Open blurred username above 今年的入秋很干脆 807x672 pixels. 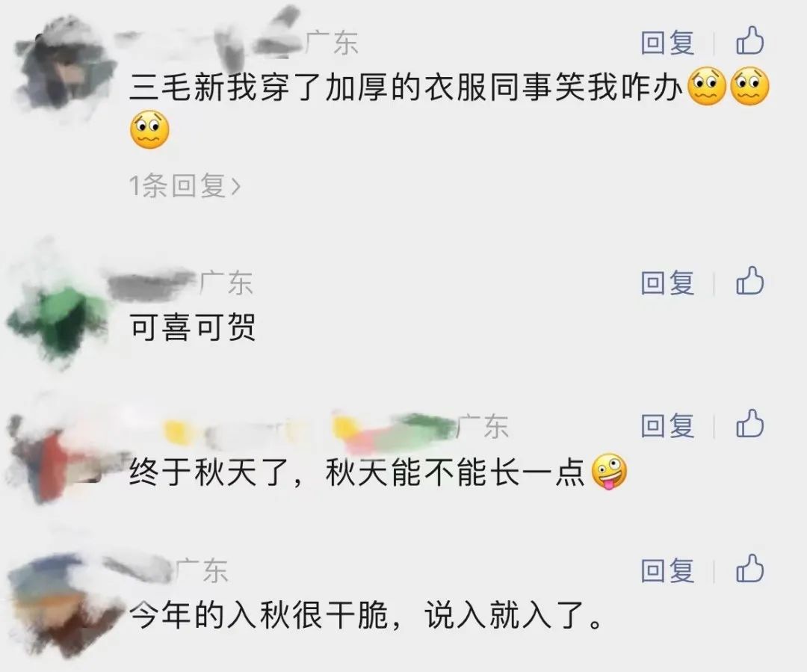coord(139,569)
